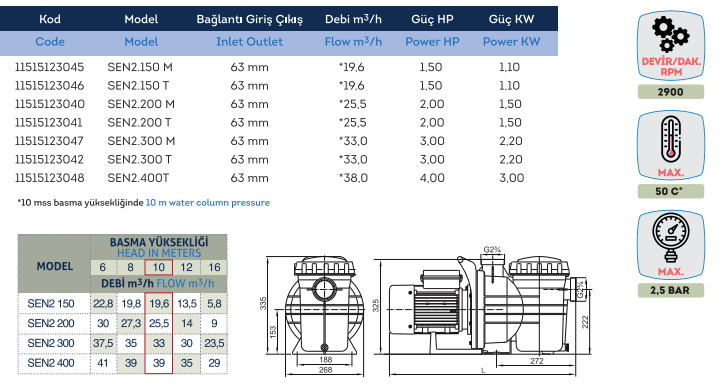
Task: Click the 50 C° temperature badge
Action: click(x=671, y=191)
